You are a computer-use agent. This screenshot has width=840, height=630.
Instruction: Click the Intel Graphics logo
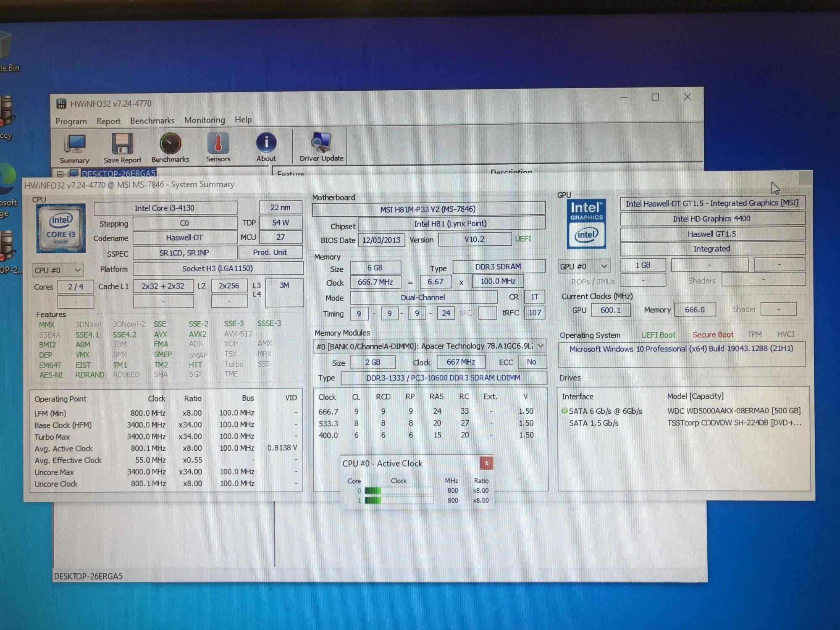[x=586, y=224]
